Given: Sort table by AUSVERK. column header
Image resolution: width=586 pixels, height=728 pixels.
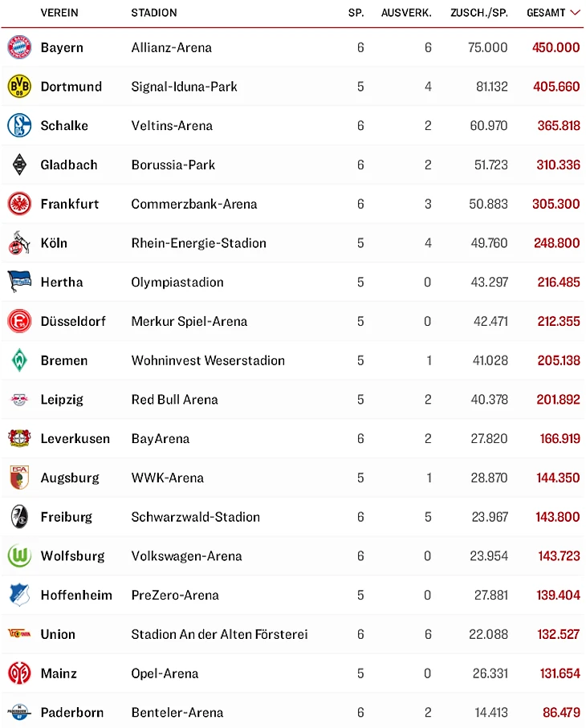Looking at the screenshot, I should pyautogui.click(x=406, y=13).
